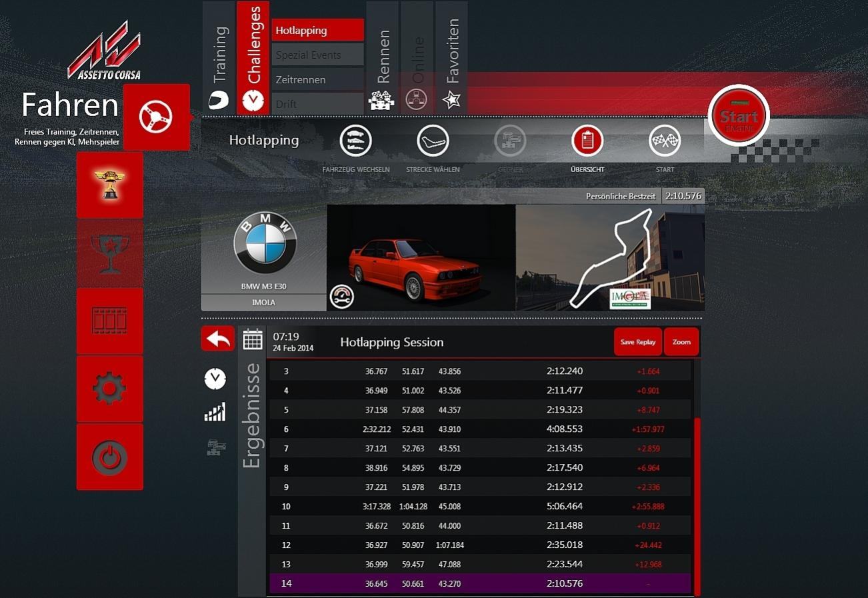The width and height of the screenshot is (868, 598).
Task: Click the 24 Feb 2014 session date
Action: click(x=293, y=348)
